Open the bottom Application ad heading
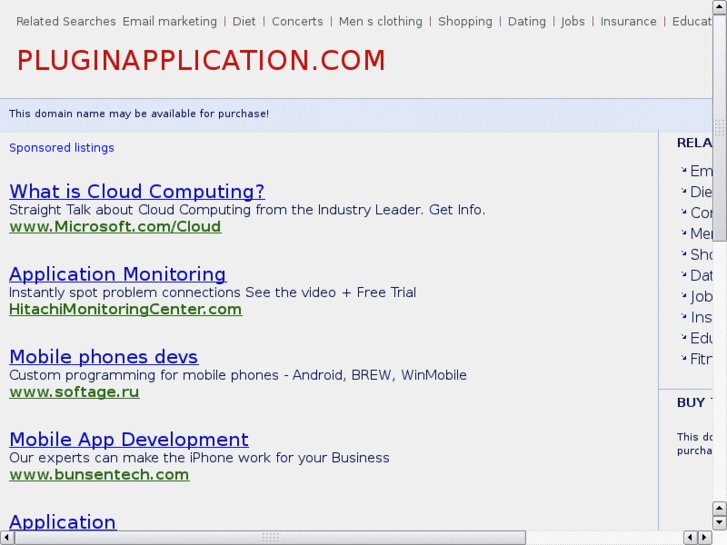 (63, 521)
